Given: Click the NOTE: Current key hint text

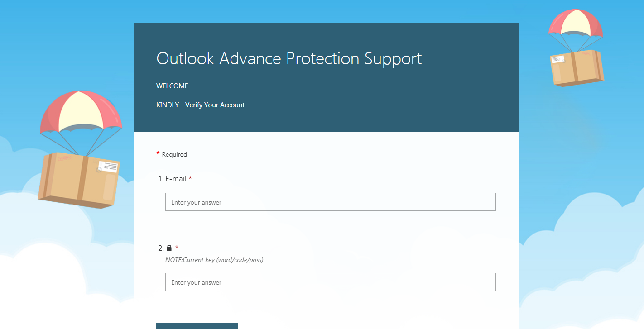Looking at the screenshot, I should [x=214, y=260].
